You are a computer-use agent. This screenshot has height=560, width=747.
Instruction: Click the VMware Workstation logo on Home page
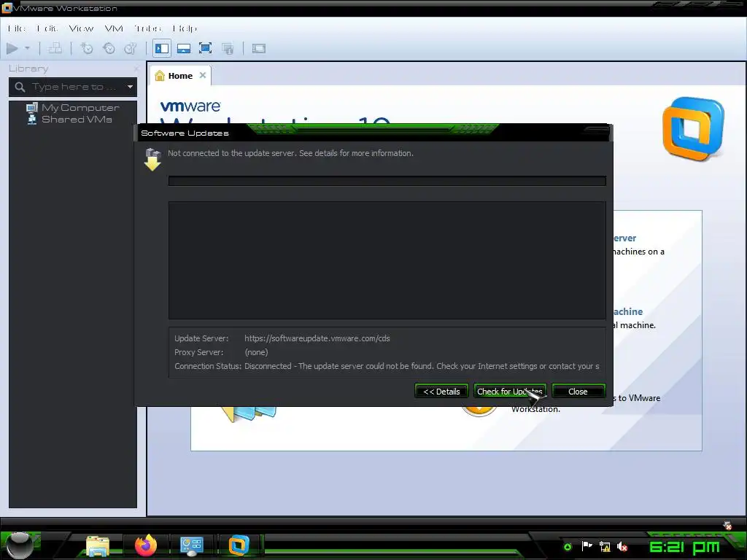pos(694,128)
